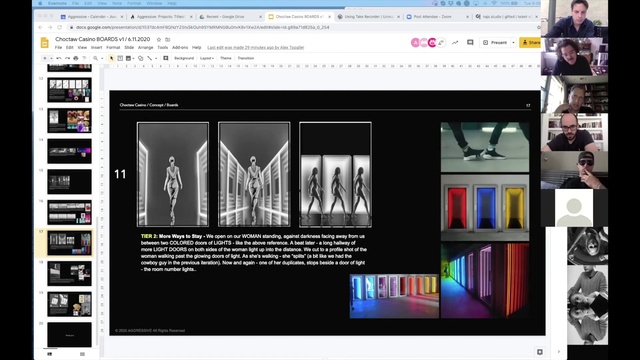The image size is (640, 360).
Task: Open the Insert menu
Action: point(96,48)
